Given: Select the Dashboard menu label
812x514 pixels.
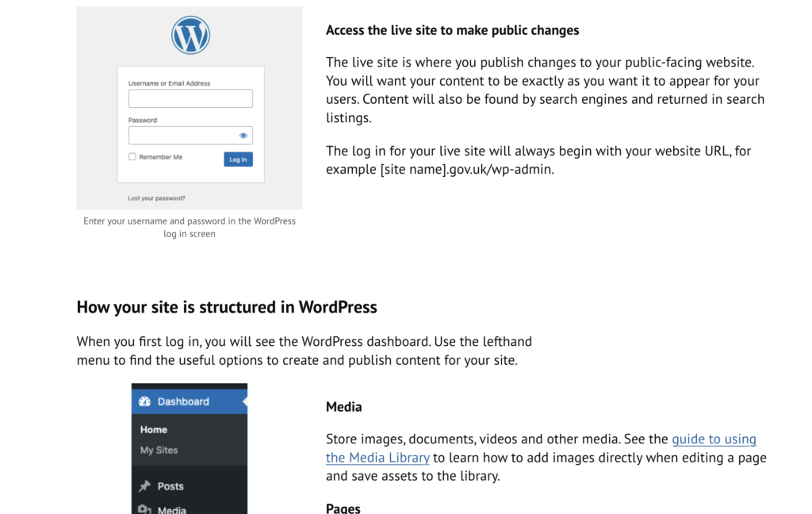Looking at the screenshot, I should click(183, 401).
